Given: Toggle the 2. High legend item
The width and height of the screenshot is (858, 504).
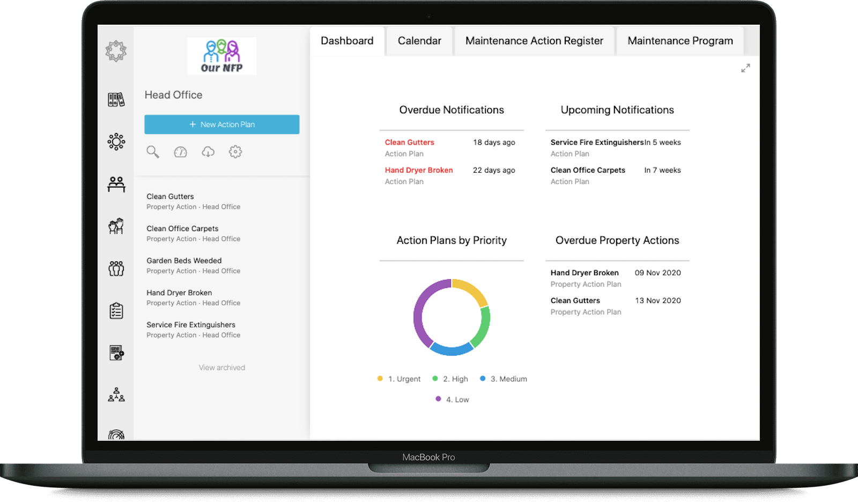Looking at the screenshot, I should [x=450, y=379].
